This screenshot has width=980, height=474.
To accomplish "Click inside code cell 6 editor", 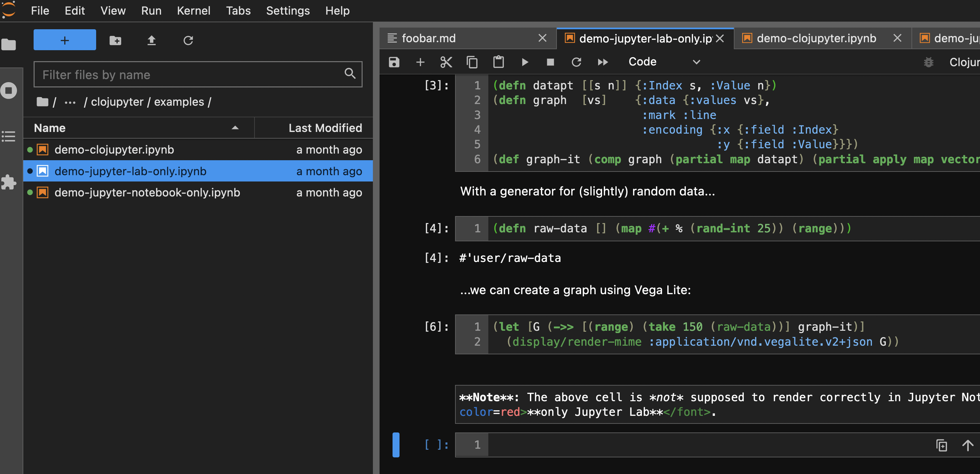I will coord(734,334).
